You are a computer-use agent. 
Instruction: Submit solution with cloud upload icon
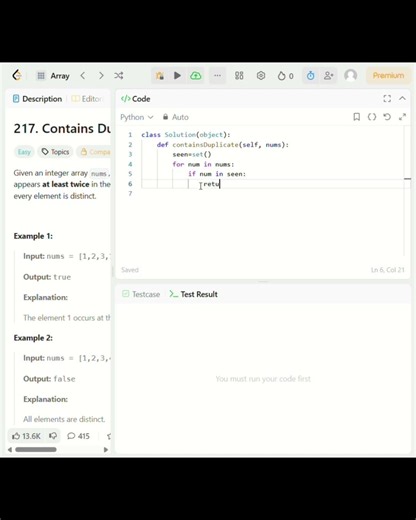point(196,76)
